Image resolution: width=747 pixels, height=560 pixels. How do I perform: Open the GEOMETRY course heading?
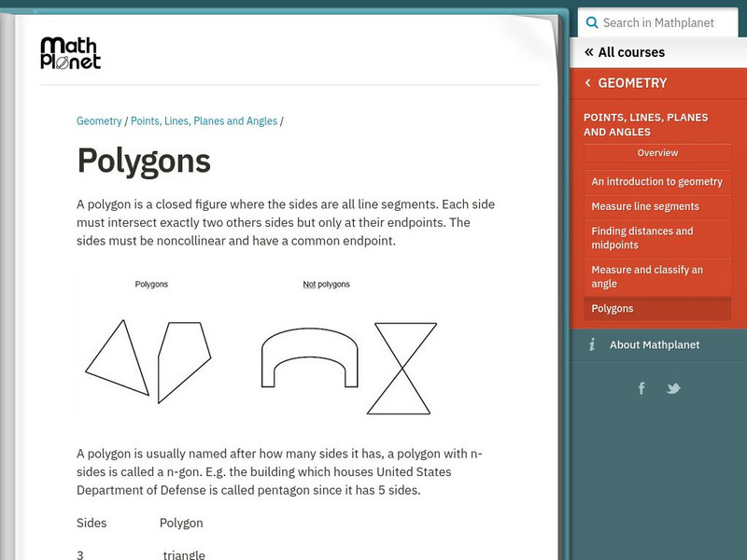tap(632, 83)
